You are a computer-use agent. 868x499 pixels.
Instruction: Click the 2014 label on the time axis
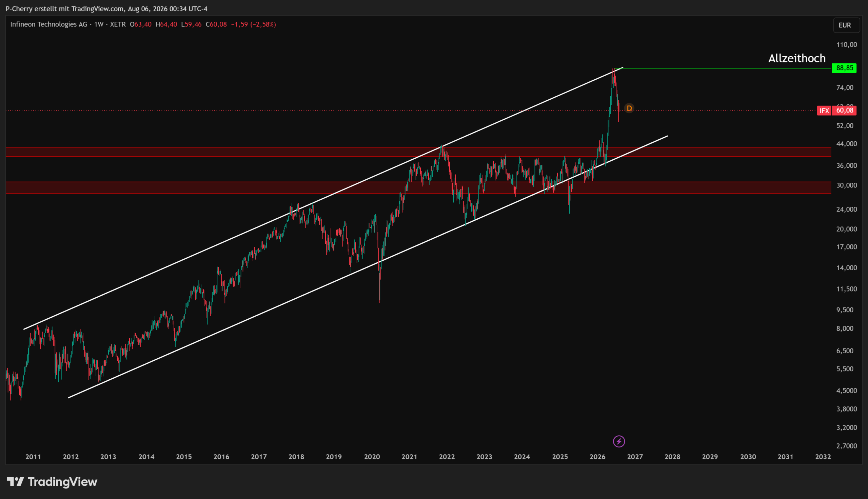click(x=146, y=457)
